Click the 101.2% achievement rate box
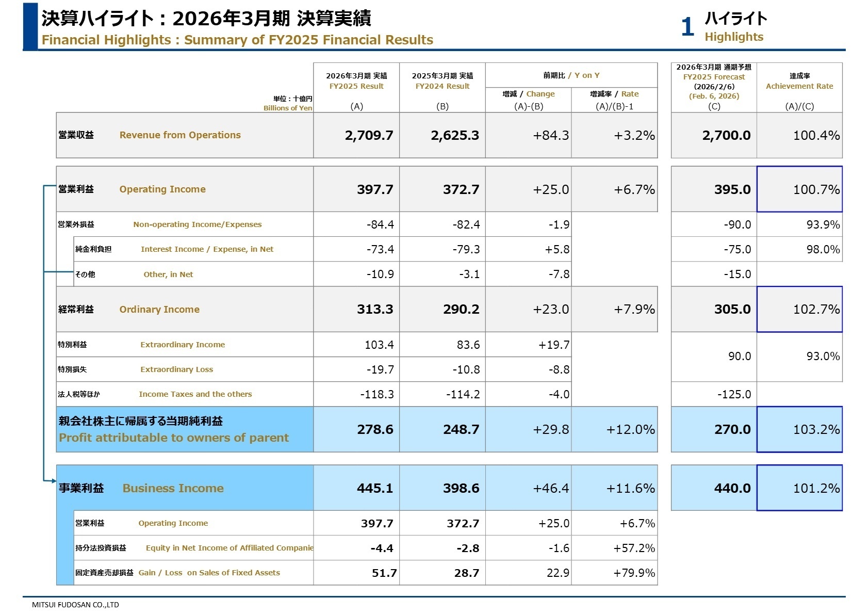The image size is (868, 614). pyautogui.click(x=799, y=488)
